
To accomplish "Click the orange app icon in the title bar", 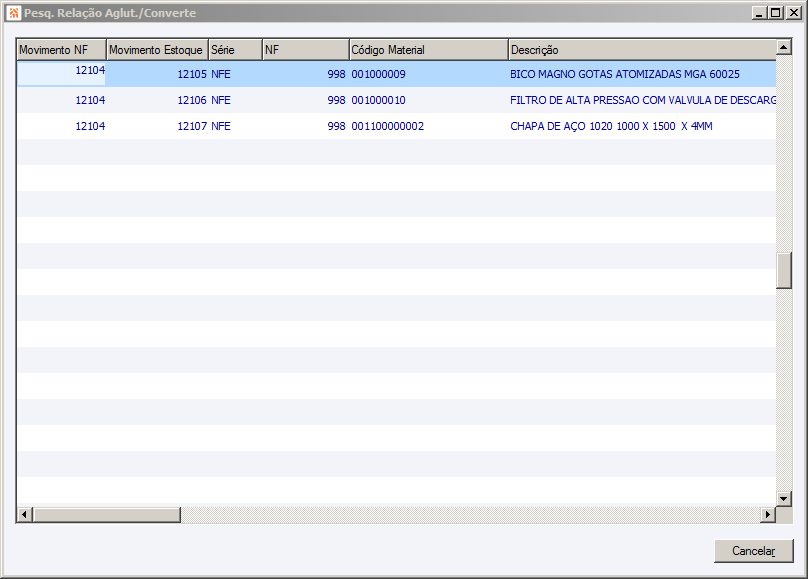I will tap(14, 13).
